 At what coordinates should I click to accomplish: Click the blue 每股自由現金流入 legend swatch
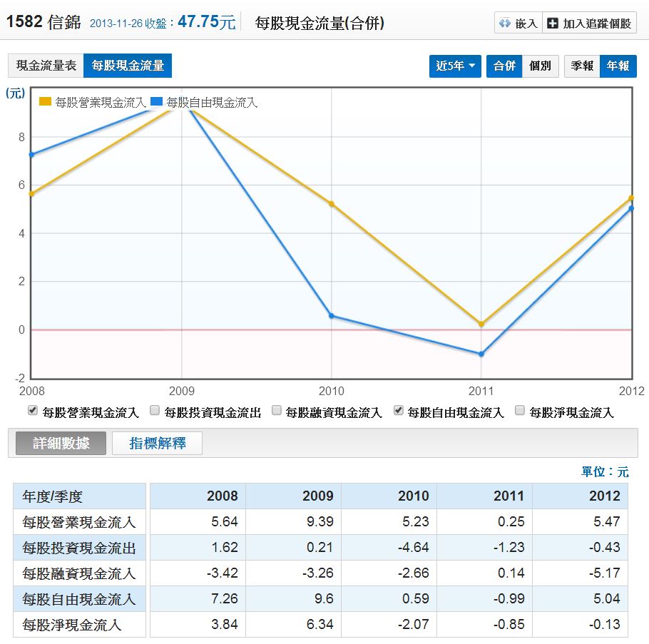pyautogui.click(x=157, y=102)
